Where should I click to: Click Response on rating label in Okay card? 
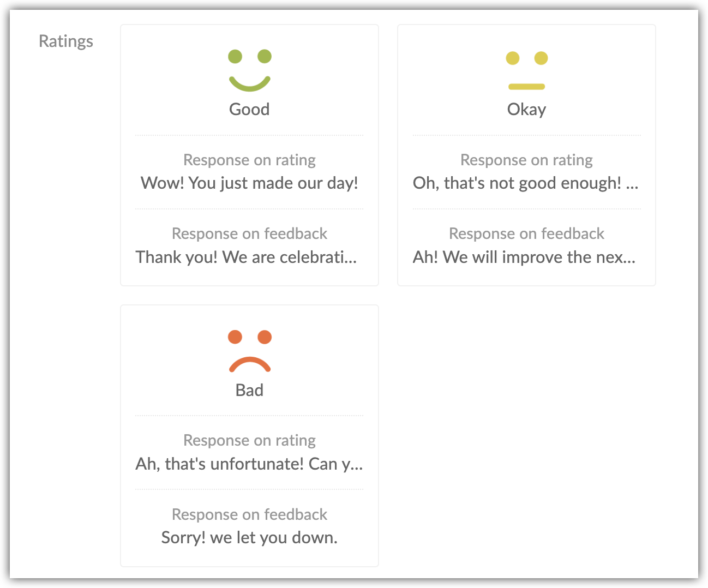(526, 160)
